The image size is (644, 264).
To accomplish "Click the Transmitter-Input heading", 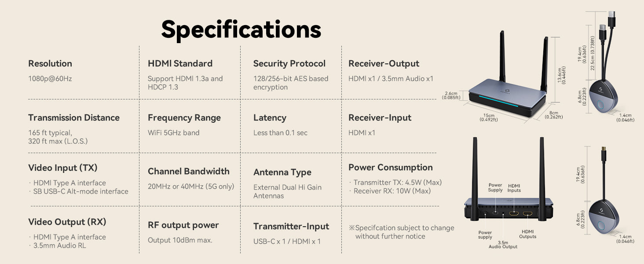I will pyautogui.click(x=291, y=226).
